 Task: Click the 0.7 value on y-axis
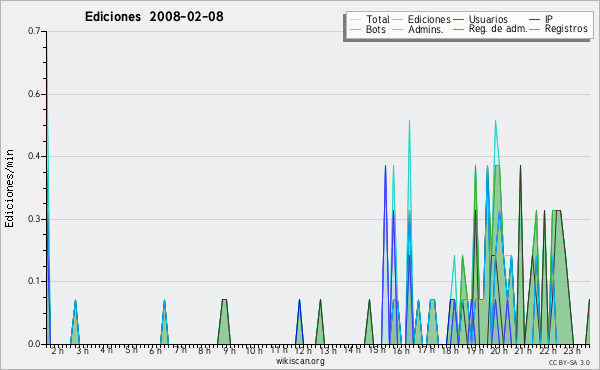click(34, 31)
